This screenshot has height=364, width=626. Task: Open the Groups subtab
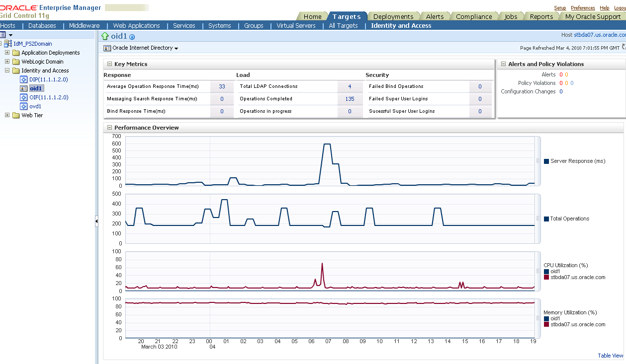(254, 25)
